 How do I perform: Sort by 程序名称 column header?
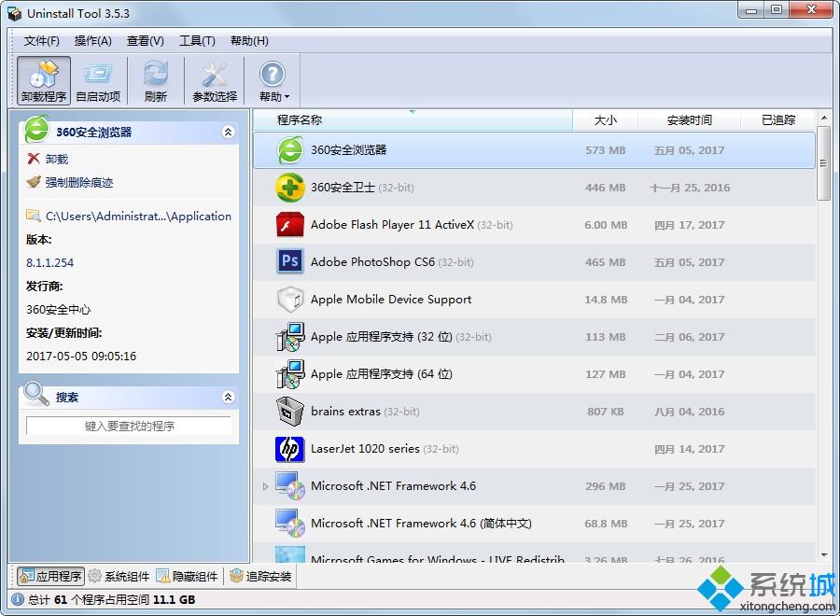pyautogui.click(x=413, y=120)
